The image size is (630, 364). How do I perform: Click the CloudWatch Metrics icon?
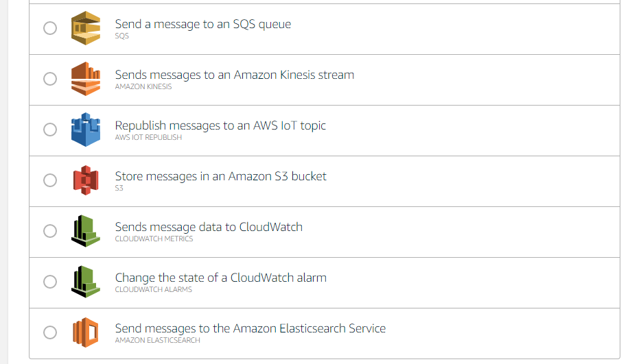tap(86, 231)
